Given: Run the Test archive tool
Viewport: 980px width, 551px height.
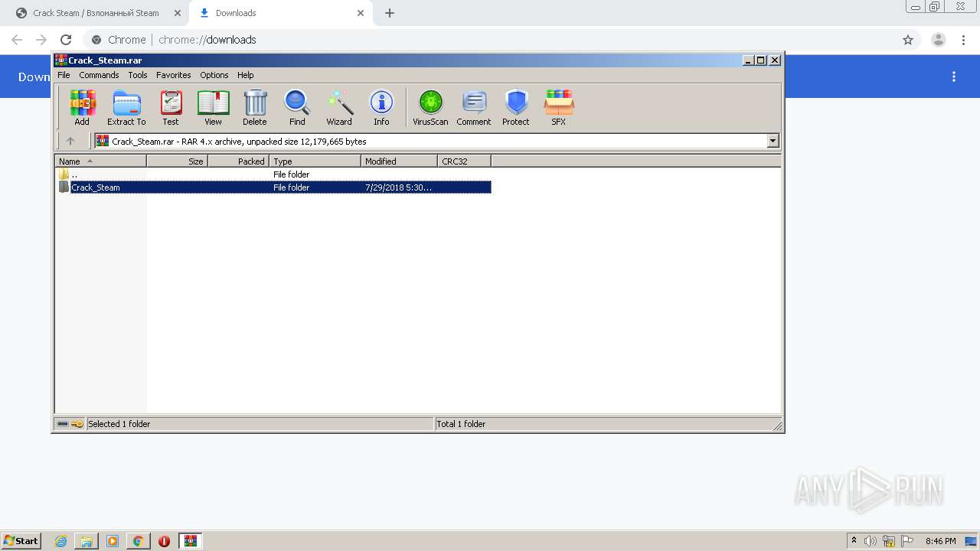Looking at the screenshot, I should [171, 107].
